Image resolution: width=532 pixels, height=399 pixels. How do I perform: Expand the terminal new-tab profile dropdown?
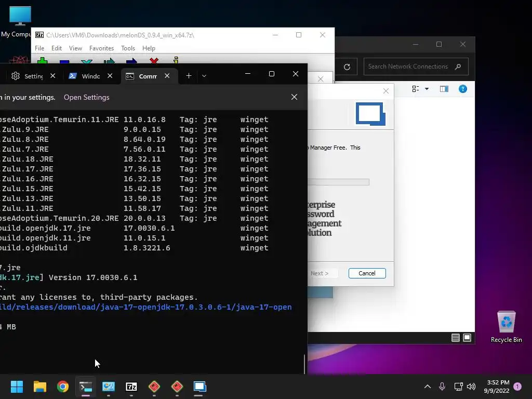coord(204,76)
